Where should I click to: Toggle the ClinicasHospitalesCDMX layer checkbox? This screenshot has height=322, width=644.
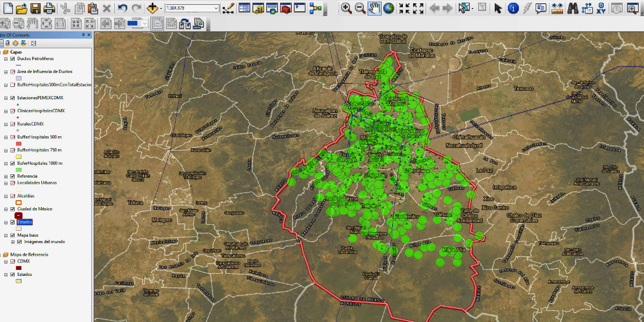click(x=12, y=111)
